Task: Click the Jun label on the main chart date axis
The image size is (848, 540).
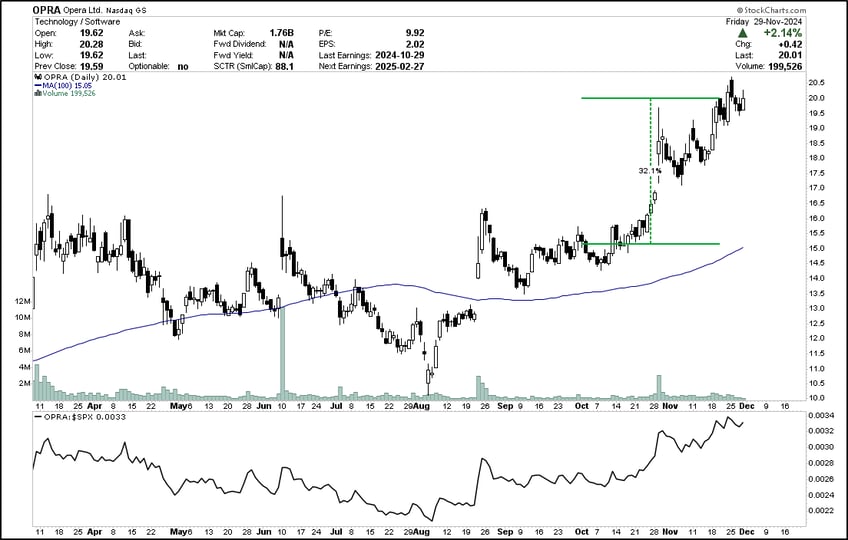Action: (x=263, y=406)
